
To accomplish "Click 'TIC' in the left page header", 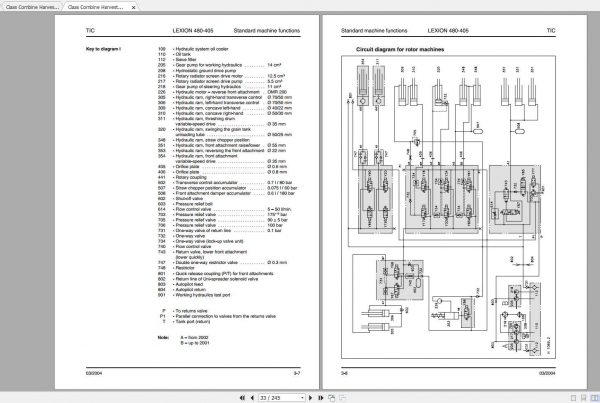I will (x=90, y=31).
